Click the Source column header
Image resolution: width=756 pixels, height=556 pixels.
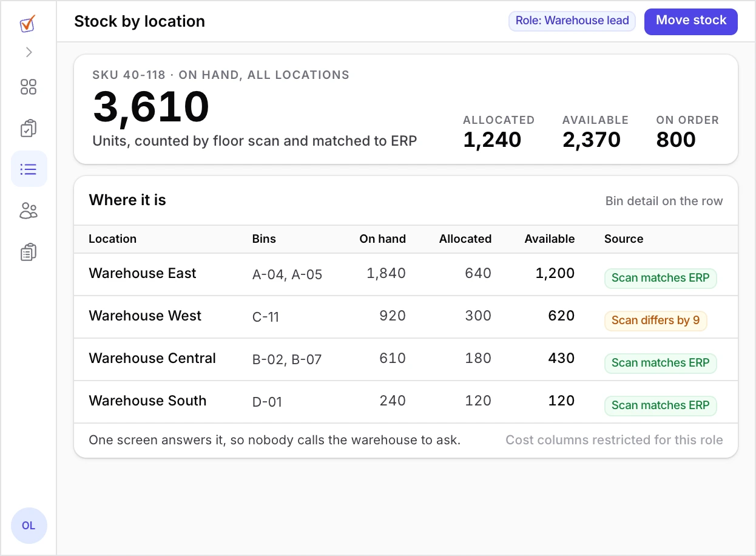pyautogui.click(x=624, y=239)
